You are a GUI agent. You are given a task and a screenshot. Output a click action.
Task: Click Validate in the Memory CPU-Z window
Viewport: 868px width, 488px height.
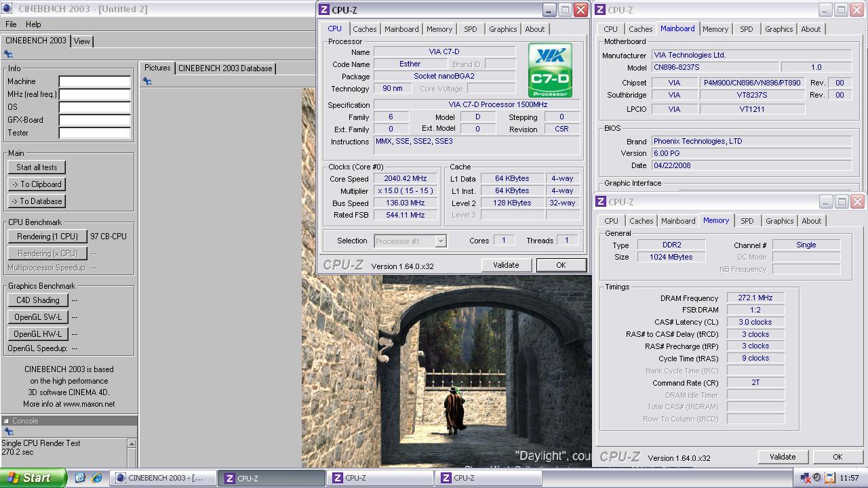[783, 457]
